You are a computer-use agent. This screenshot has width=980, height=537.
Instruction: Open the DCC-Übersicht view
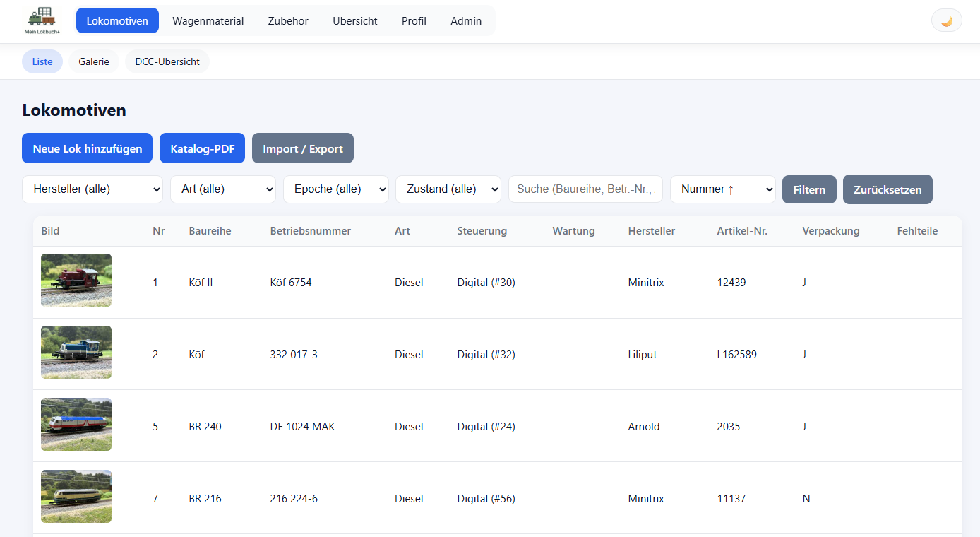pyautogui.click(x=167, y=61)
